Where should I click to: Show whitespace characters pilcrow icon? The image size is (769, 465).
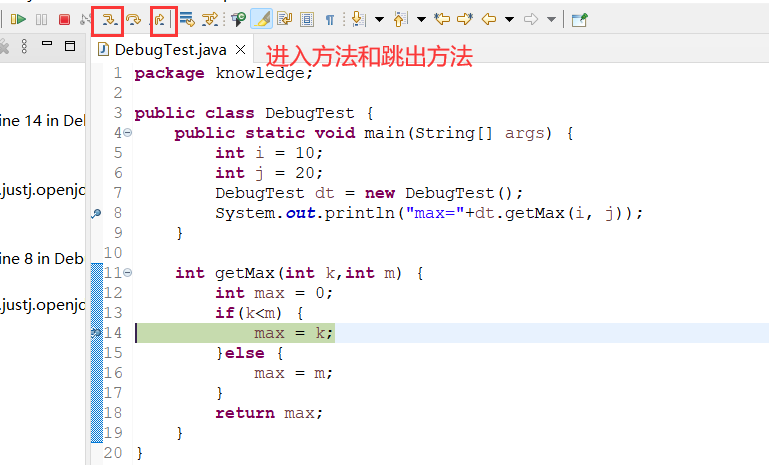click(330, 20)
